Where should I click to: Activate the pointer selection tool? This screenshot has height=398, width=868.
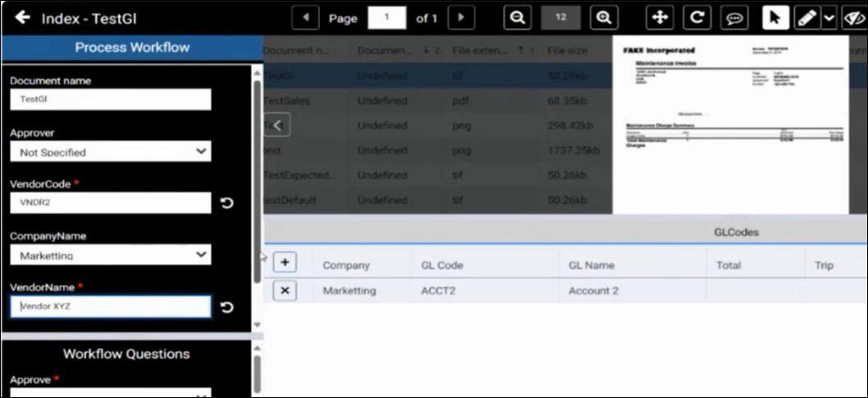(775, 17)
